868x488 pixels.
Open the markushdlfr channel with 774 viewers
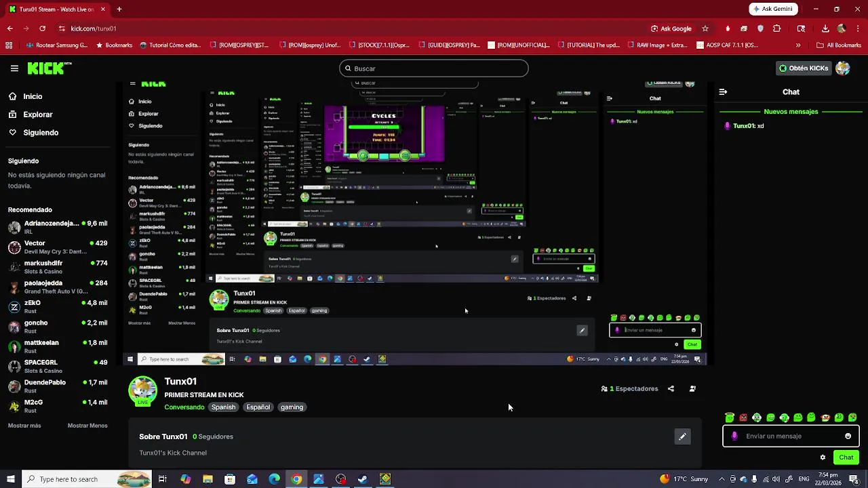58,267
